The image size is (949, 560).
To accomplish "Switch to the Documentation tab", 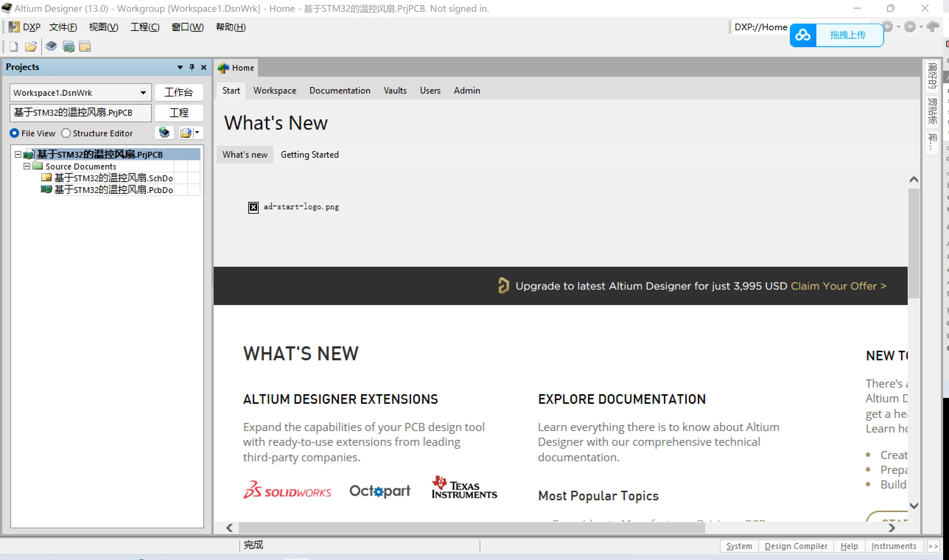I will click(x=340, y=91).
